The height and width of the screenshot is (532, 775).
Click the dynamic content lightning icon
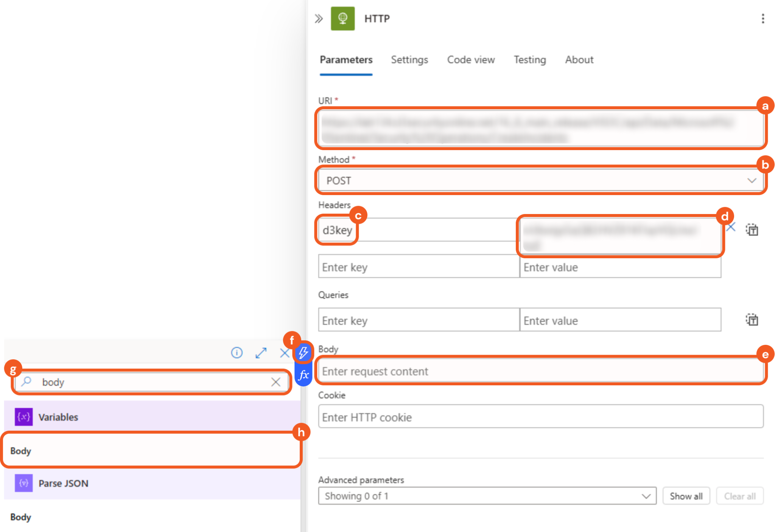pos(303,353)
